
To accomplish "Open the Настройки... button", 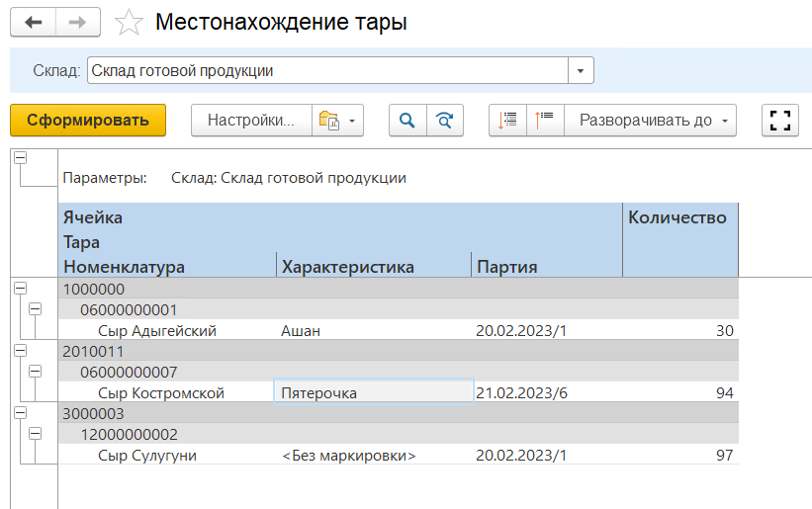I will [x=251, y=121].
